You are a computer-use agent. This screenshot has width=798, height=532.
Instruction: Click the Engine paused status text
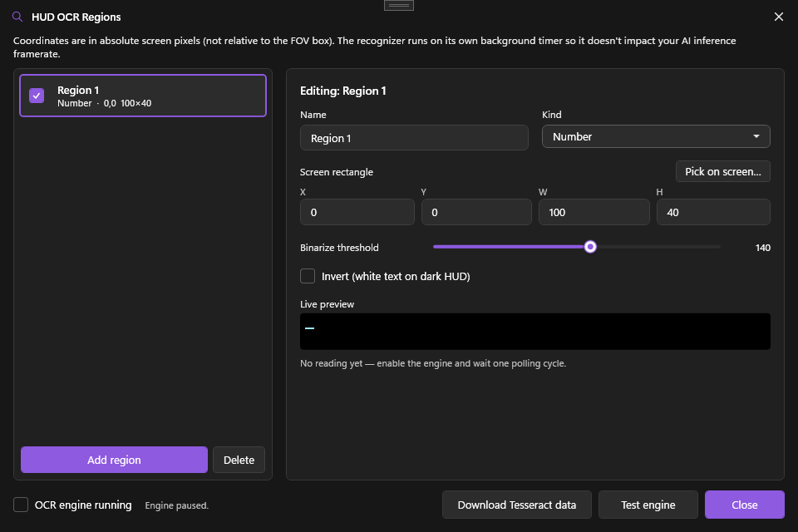176,505
